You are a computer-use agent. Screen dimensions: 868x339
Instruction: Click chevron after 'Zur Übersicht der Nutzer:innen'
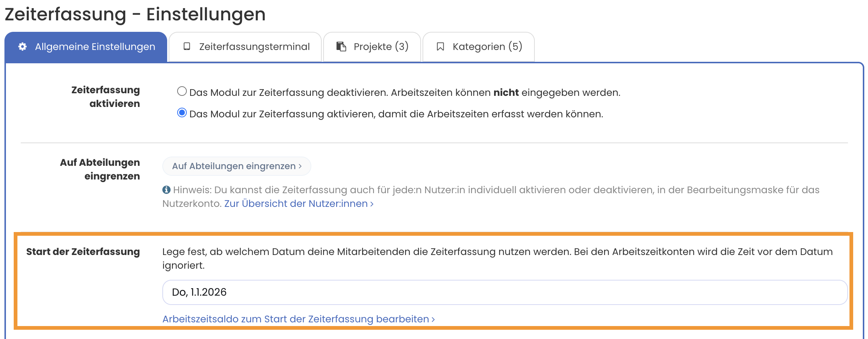(x=372, y=204)
